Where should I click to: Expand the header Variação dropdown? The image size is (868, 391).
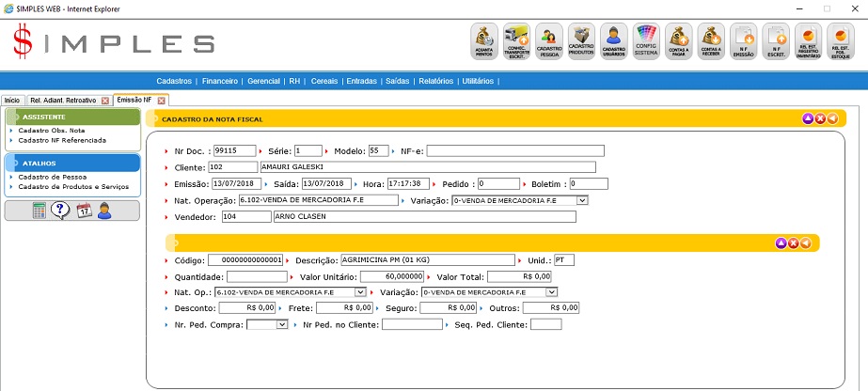point(582,200)
